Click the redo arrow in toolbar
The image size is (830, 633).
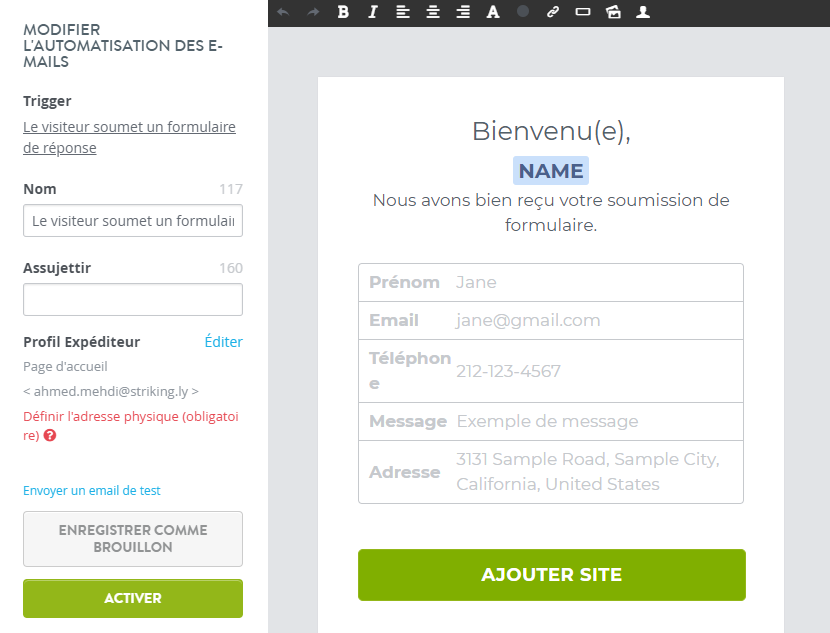click(313, 12)
